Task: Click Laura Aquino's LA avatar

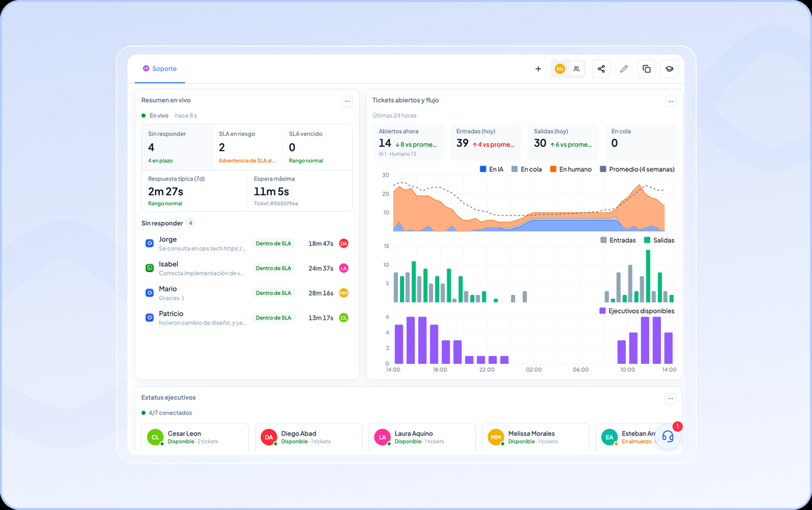Action: tap(382, 437)
